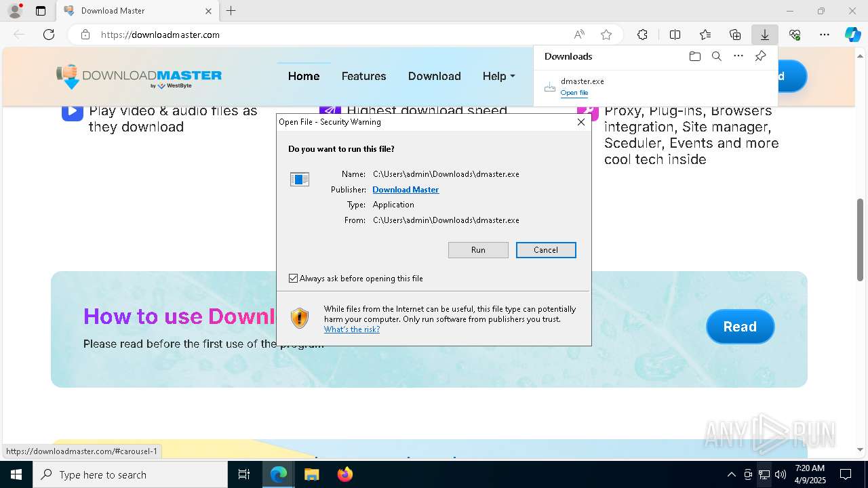Click the page vertical scrollbar thumb
The width and height of the screenshot is (868, 488).
[x=860, y=239]
